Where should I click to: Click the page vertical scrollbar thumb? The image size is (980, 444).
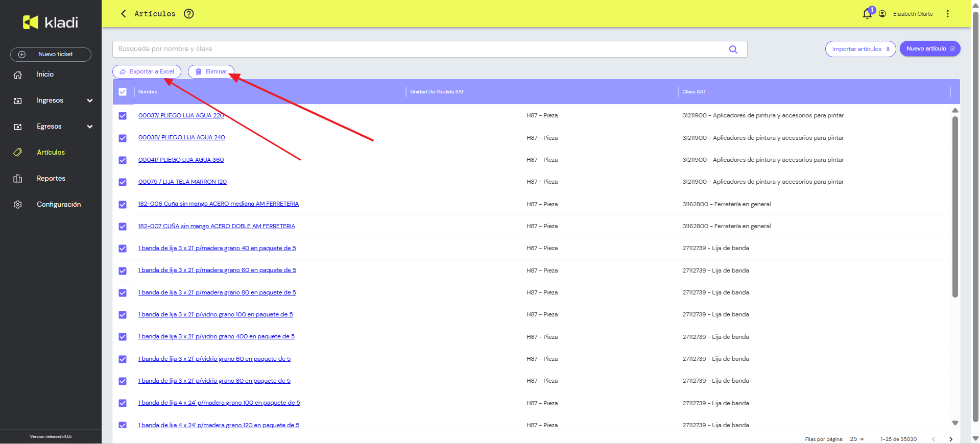click(975, 217)
